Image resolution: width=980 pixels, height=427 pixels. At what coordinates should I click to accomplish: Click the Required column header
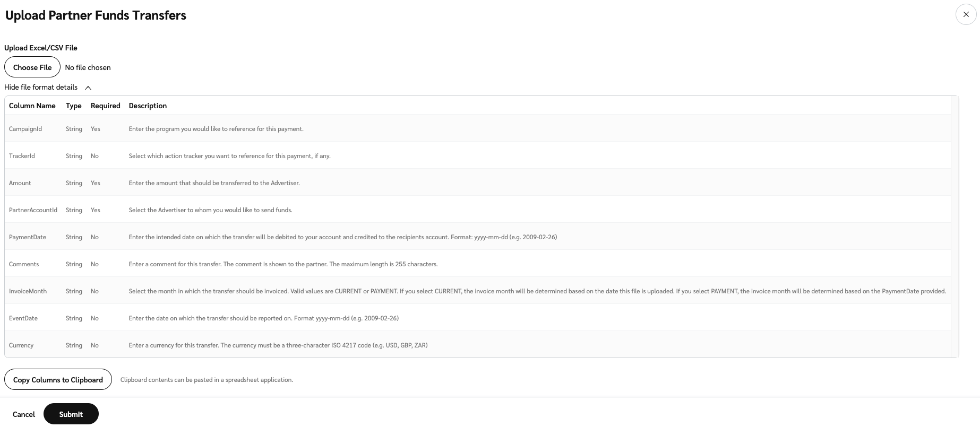(105, 106)
